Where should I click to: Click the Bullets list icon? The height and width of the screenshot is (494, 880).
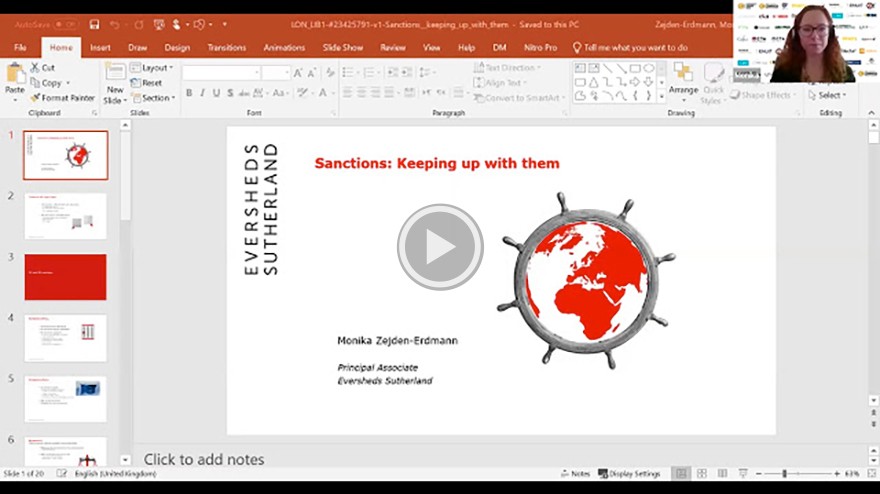click(x=347, y=72)
